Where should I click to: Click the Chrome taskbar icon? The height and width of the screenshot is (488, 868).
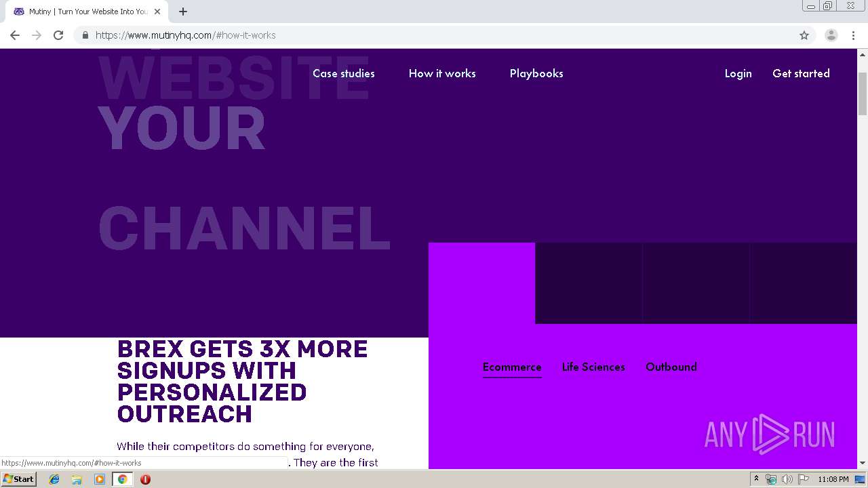tap(122, 479)
